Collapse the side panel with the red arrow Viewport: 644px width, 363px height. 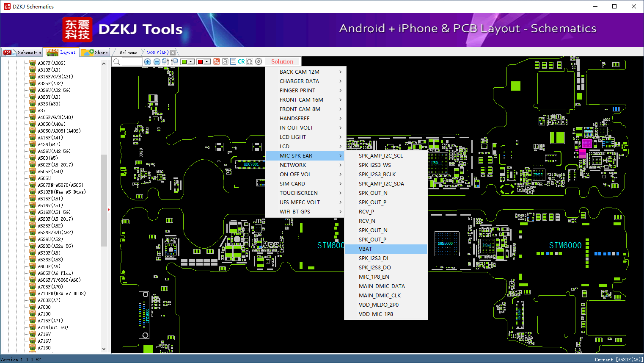point(109,210)
